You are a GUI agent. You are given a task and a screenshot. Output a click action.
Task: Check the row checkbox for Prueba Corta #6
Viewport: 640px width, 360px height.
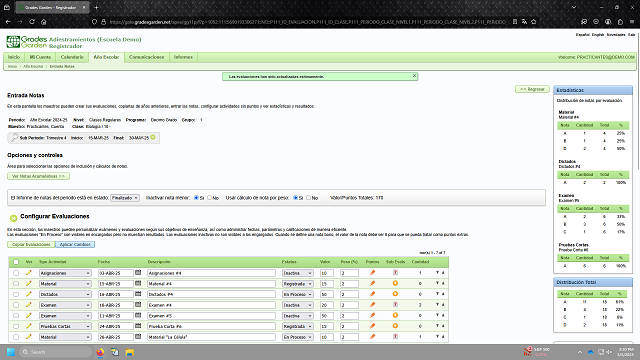coord(16,326)
